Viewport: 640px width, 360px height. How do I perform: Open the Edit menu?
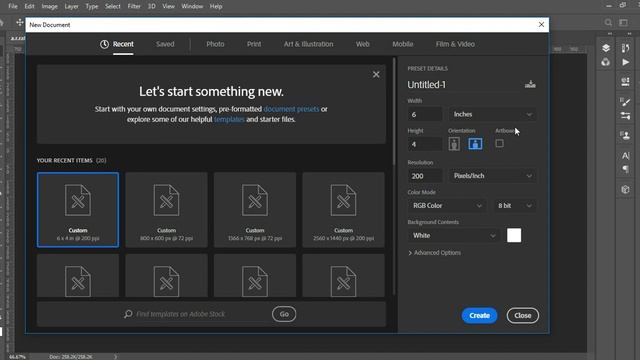(x=29, y=6)
